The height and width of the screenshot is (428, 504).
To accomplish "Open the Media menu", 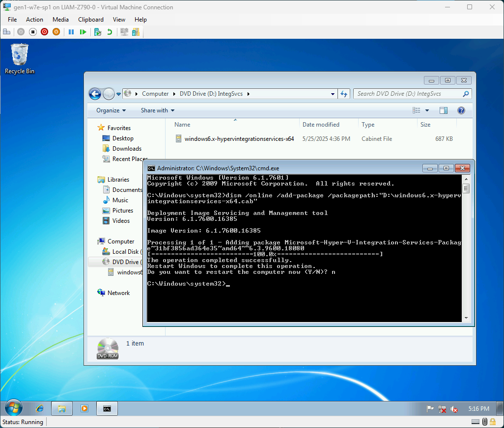I will coord(60,20).
